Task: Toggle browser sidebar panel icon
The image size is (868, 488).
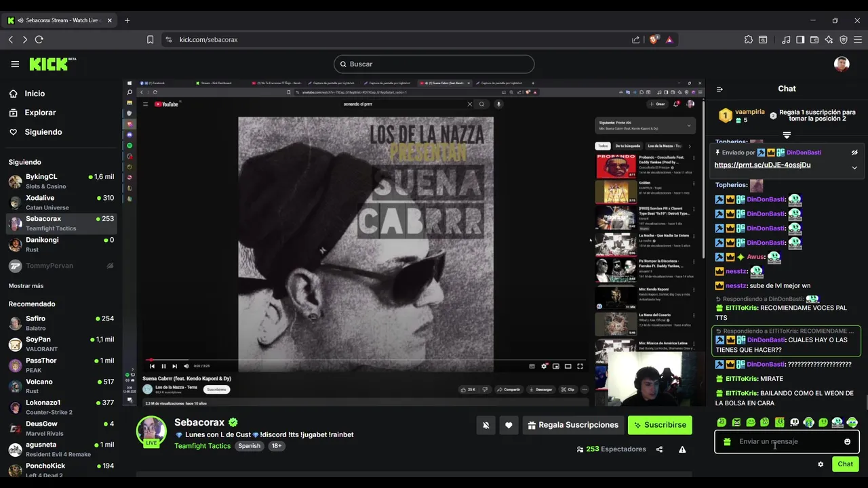Action: point(800,39)
